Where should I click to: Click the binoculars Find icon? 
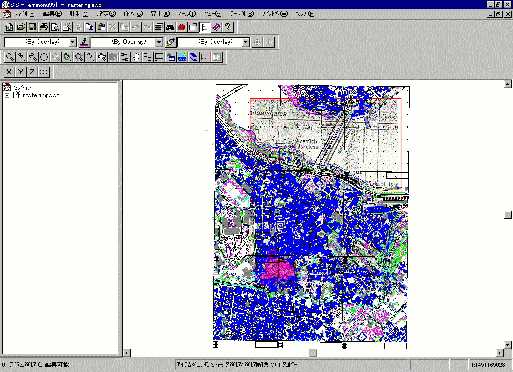pyautogui.click(x=170, y=27)
